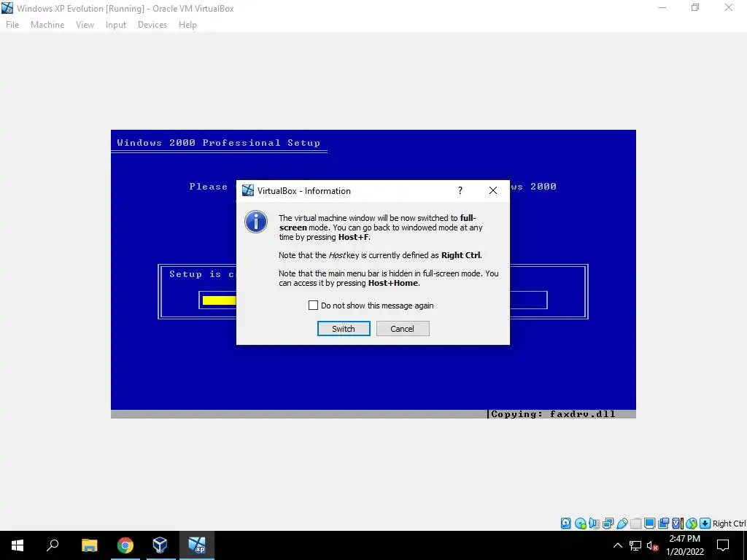
Task: Click the CPU virtualization status icon
Action: [x=678, y=524]
